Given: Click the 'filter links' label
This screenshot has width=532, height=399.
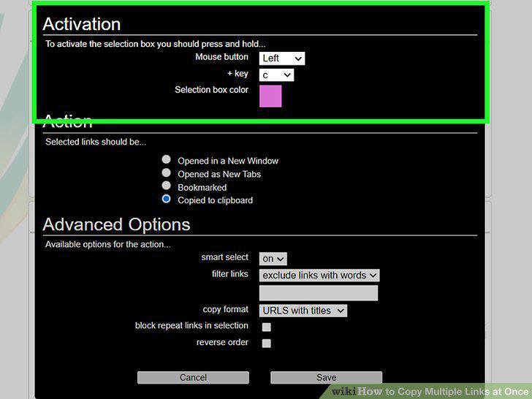Looking at the screenshot, I should [x=230, y=274].
